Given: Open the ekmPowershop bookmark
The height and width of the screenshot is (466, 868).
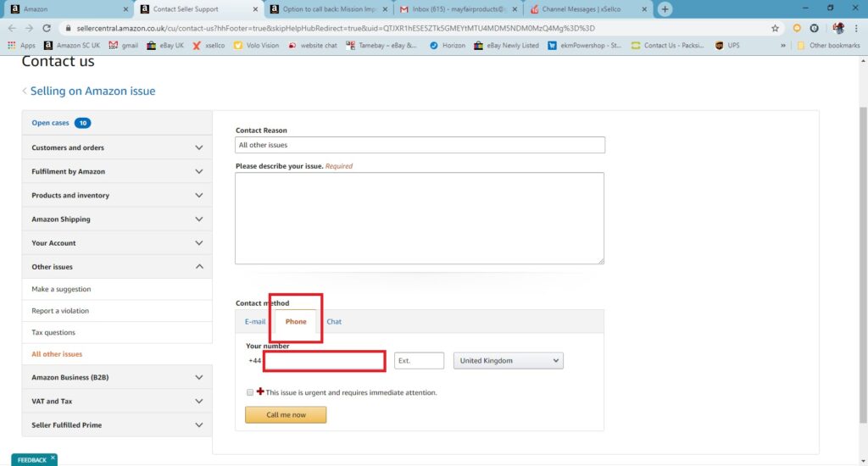Looking at the screenshot, I should point(584,46).
